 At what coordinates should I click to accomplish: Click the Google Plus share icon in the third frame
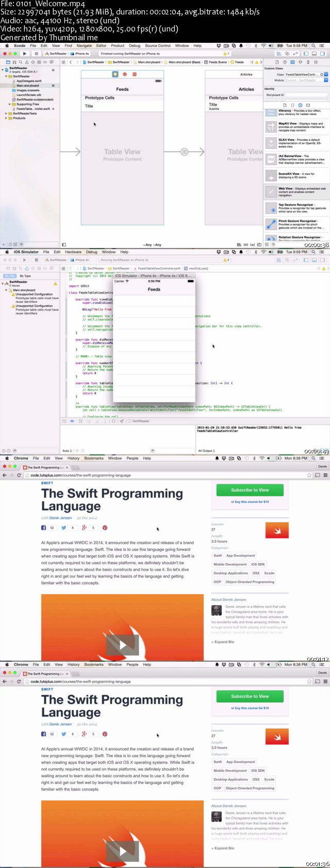[x=84, y=528]
